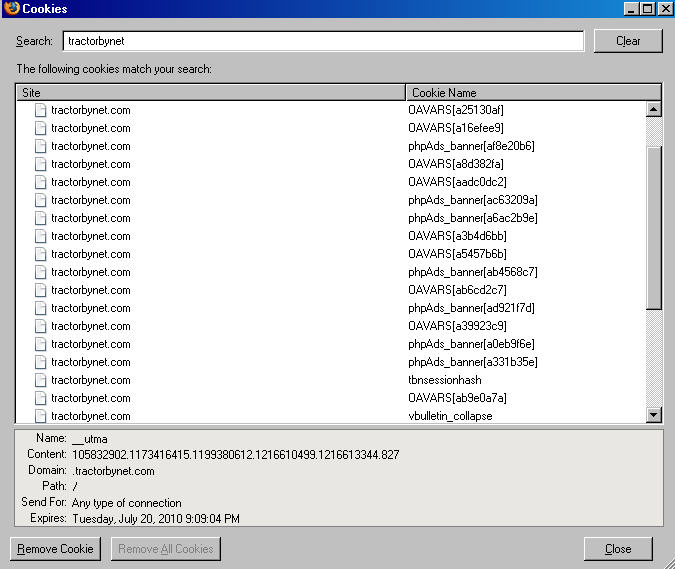
Task: Select cookie name OAVARS[a5457b6b]
Action: point(457,254)
